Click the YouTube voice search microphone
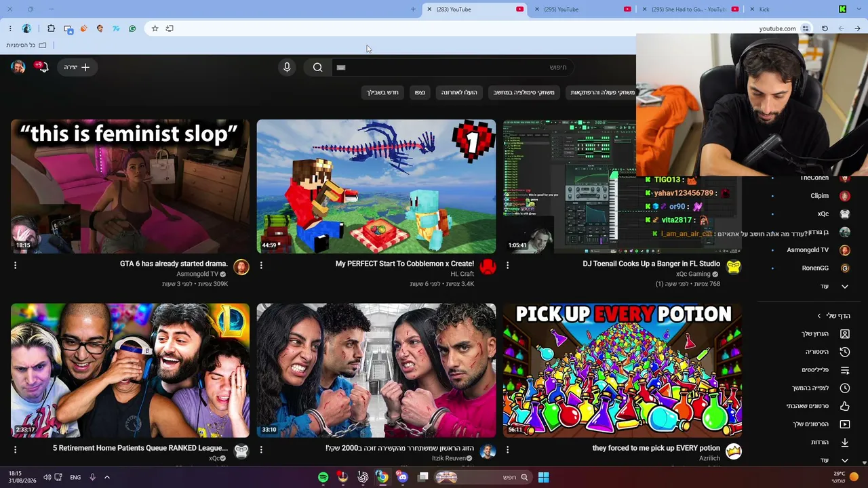This screenshot has height=488, width=868. pyautogui.click(x=287, y=67)
